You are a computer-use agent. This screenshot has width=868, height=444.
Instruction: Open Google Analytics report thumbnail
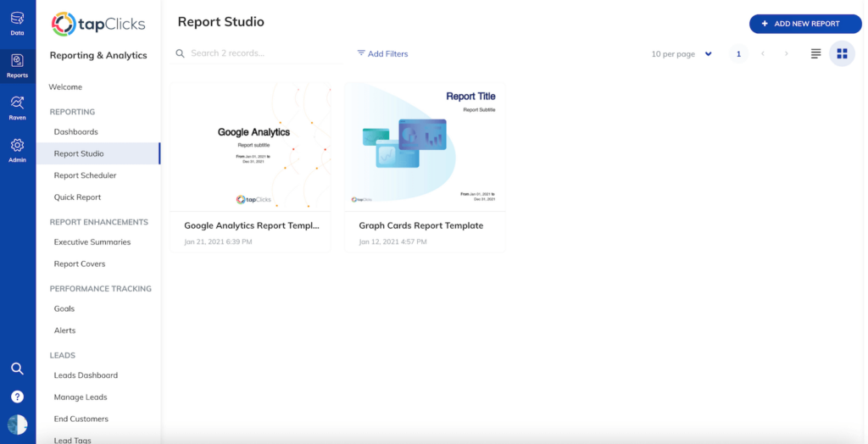point(251,147)
